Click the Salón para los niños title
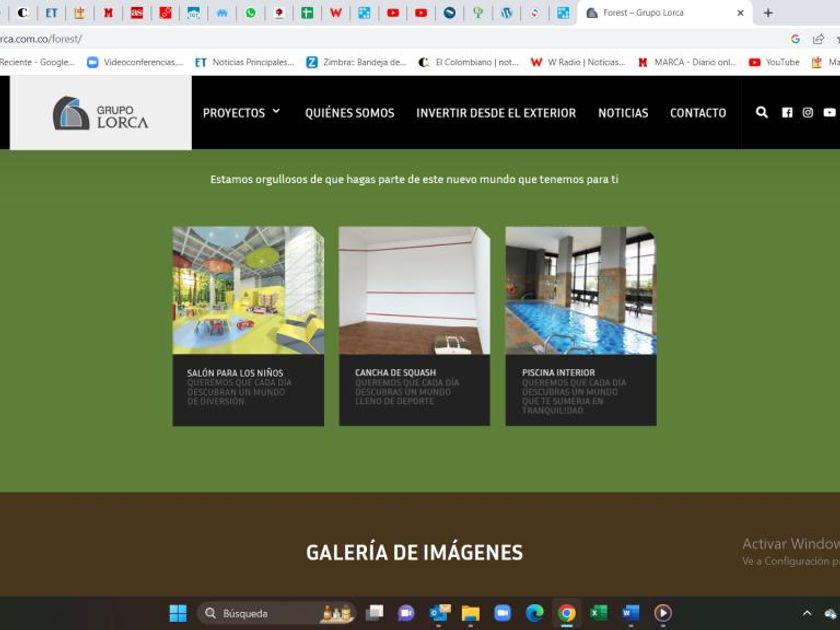Image resolution: width=840 pixels, height=630 pixels. (235, 373)
